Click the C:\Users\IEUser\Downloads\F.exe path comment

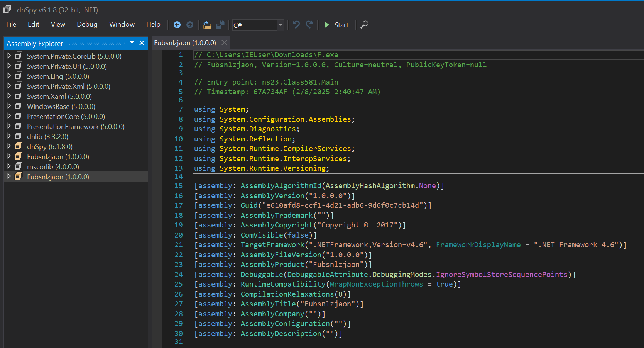(272, 55)
